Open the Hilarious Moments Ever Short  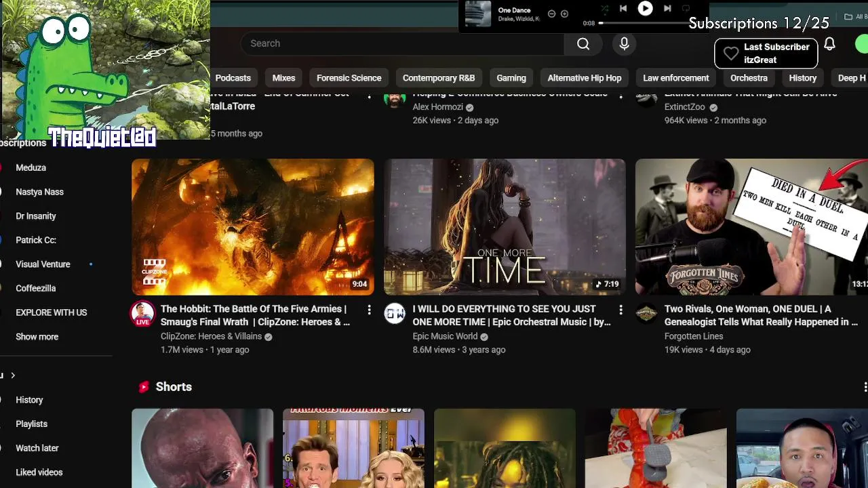353,448
